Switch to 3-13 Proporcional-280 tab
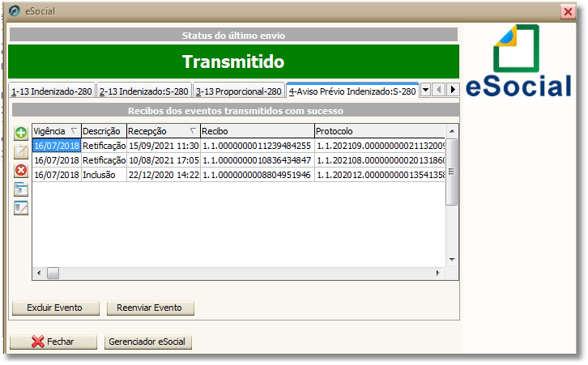Screen dimensions: 588x365 [x=238, y=91]
